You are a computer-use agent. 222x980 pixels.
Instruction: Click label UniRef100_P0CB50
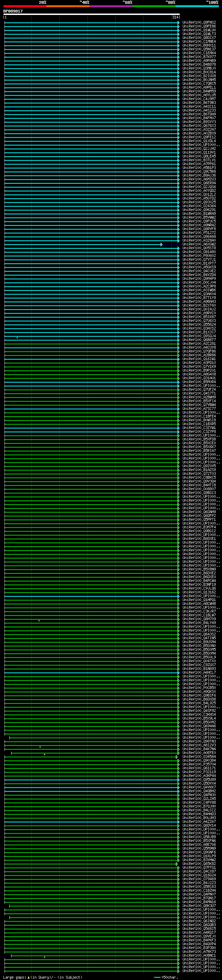point(199,688)
